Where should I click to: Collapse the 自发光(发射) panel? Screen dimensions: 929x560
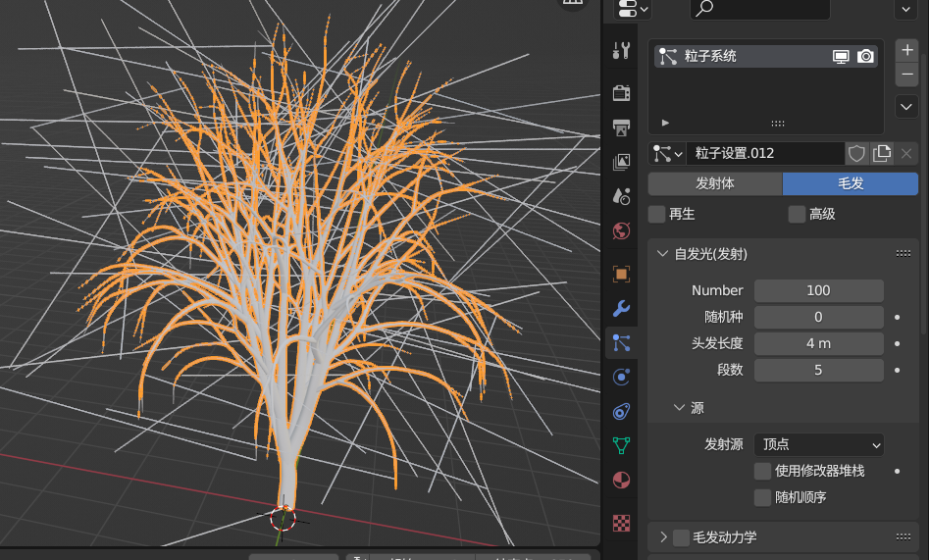662,254
